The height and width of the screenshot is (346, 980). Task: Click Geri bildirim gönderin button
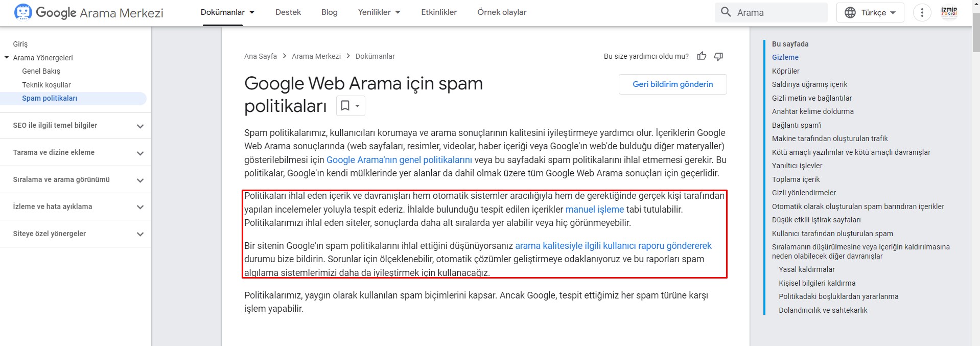(x=673, y=84)
